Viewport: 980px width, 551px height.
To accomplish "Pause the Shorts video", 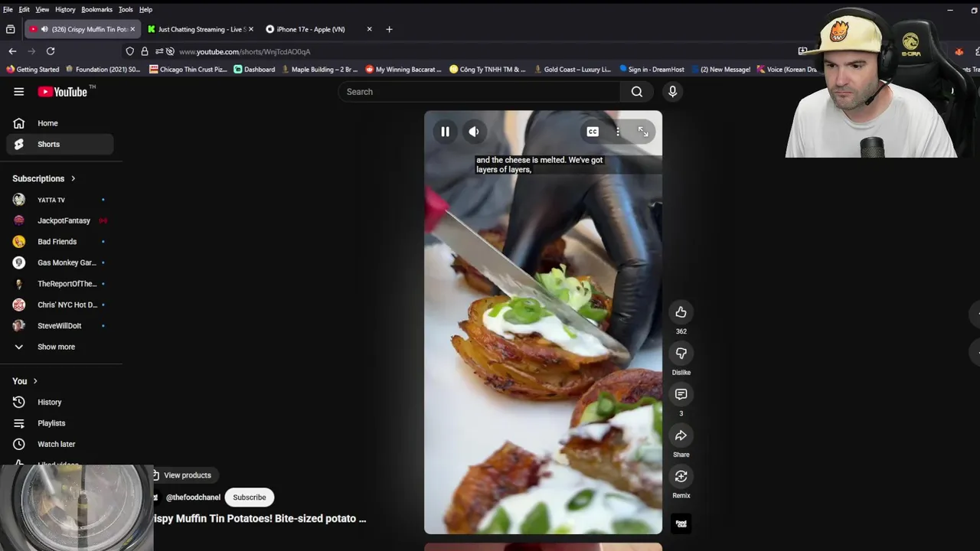I will click(x=445, y=132).
